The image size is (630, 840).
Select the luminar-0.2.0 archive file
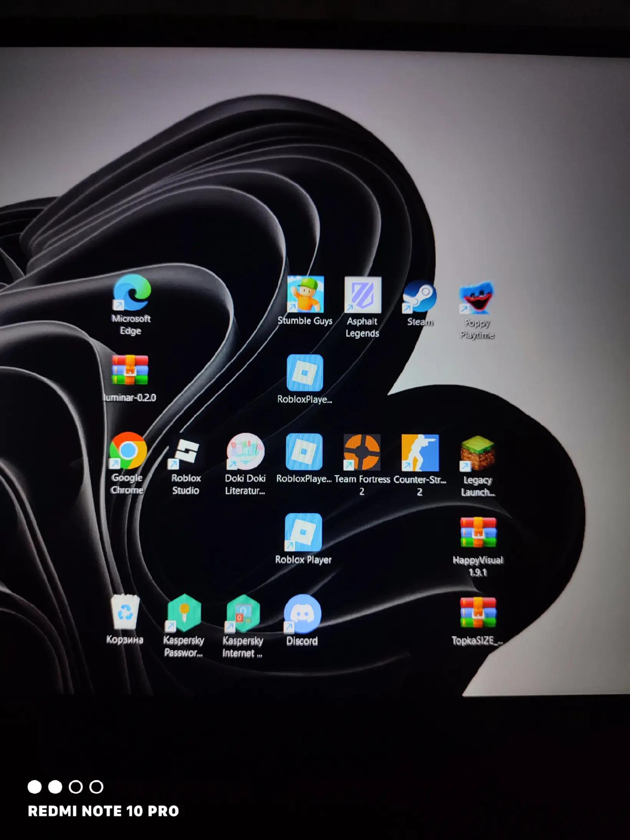click(x=130, y=370)
